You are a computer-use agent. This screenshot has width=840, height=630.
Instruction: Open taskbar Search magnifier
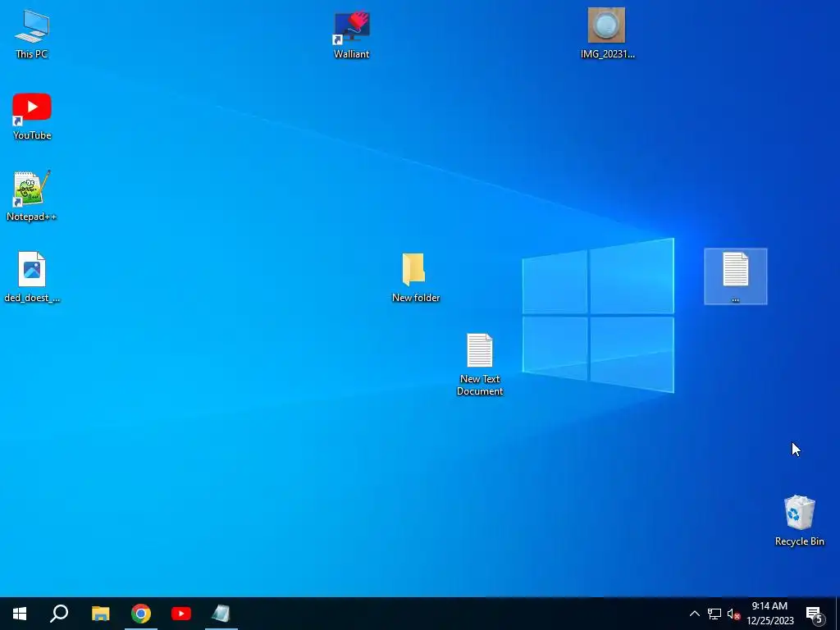click(59, 614)
